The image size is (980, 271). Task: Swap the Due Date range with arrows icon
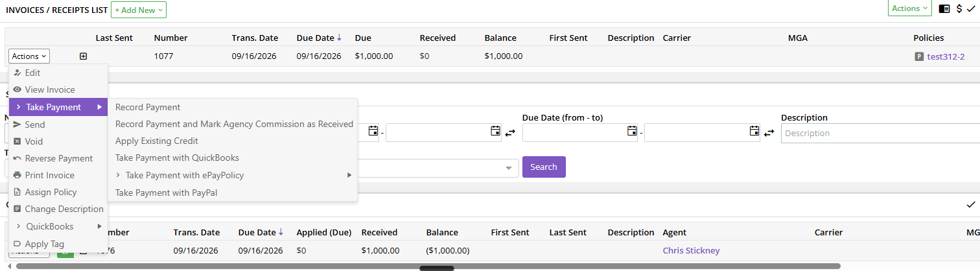769,133
